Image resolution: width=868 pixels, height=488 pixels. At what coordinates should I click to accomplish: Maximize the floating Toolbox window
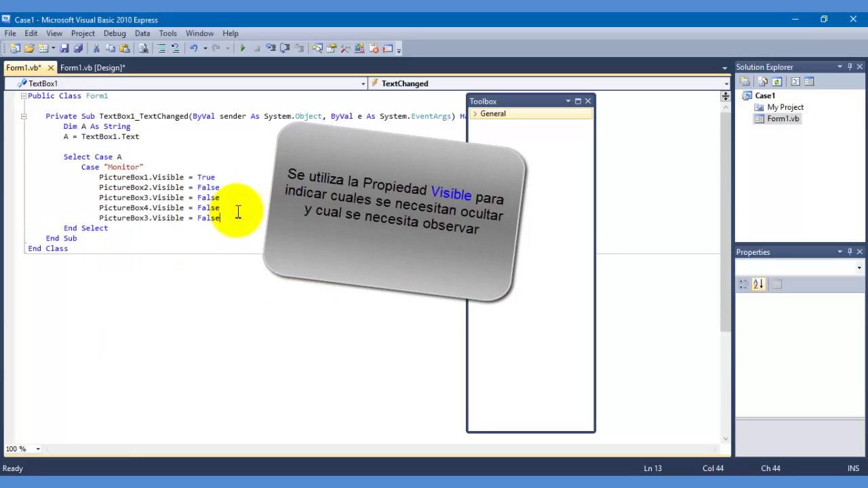pos(578,101)
